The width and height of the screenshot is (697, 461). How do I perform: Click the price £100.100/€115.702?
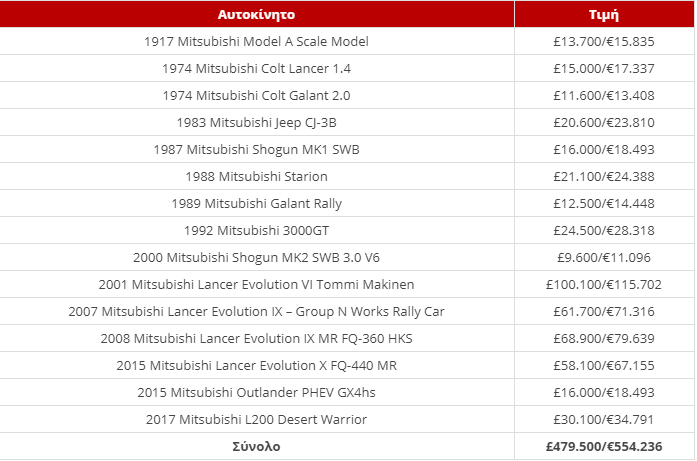coord(604,285)
